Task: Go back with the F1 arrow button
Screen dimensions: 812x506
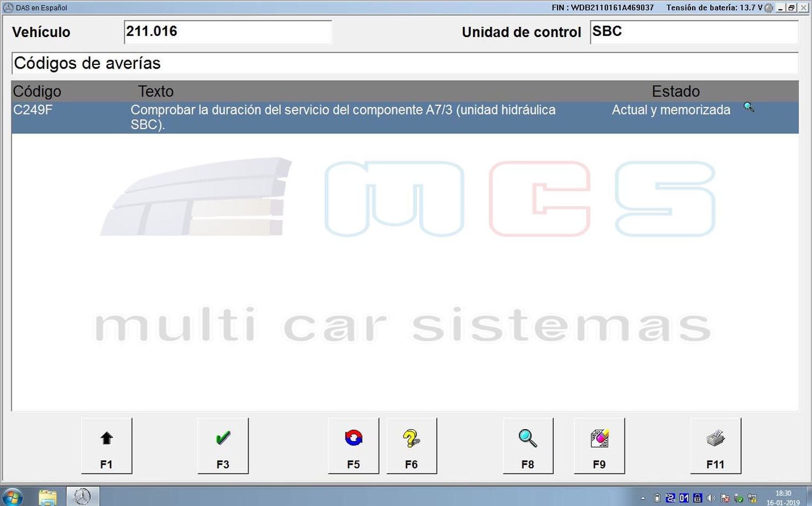Action: tap(106, 446)
